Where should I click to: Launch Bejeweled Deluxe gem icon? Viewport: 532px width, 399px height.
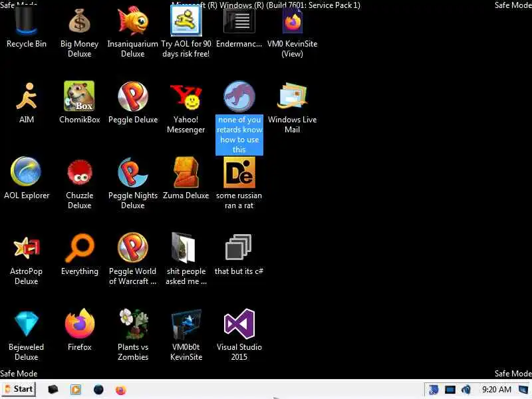point(26,324)
